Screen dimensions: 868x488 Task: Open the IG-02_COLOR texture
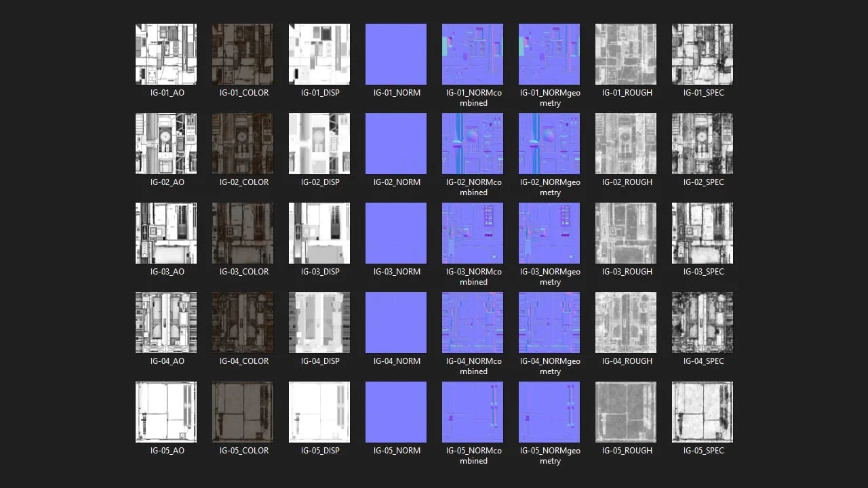click(243, 144)
